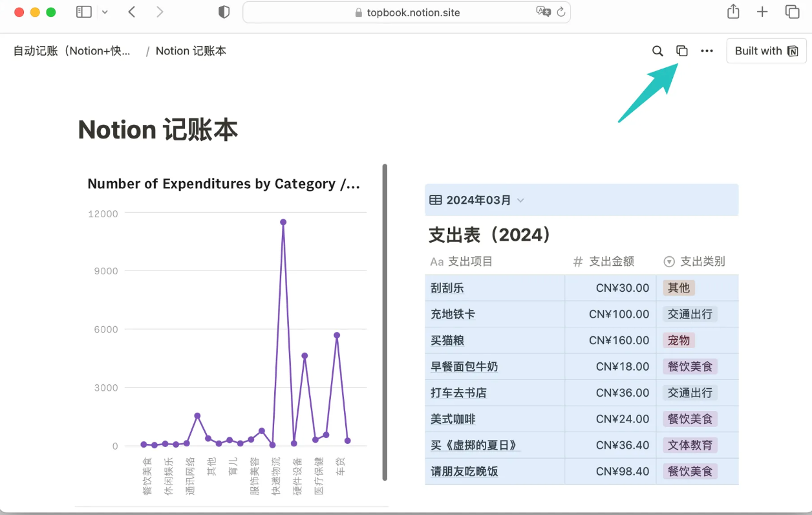Duplicate this Notion page template
Image resolution: width=812 pixels, height=515 pixels.
click(x=682, y=51)
